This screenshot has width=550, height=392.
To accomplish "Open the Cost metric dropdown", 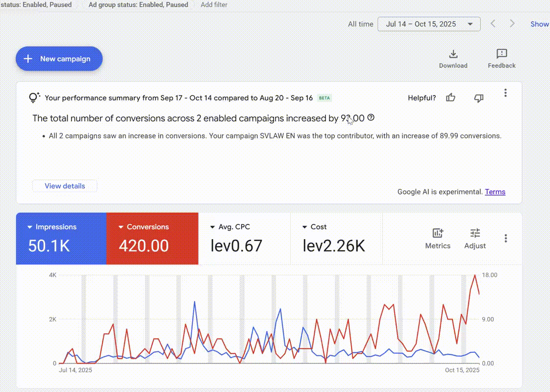I will point(305,227).
